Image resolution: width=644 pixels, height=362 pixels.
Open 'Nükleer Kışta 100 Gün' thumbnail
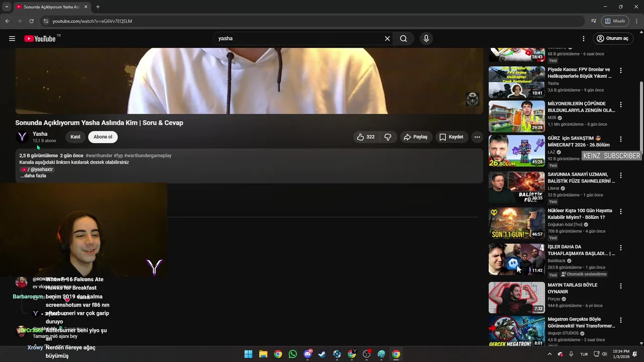click(517, 223)
